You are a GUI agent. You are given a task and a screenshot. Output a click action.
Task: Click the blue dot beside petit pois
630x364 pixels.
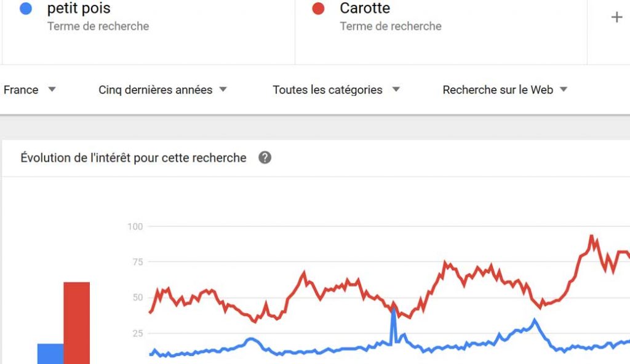pyautogui.click(x=26, y=9)
